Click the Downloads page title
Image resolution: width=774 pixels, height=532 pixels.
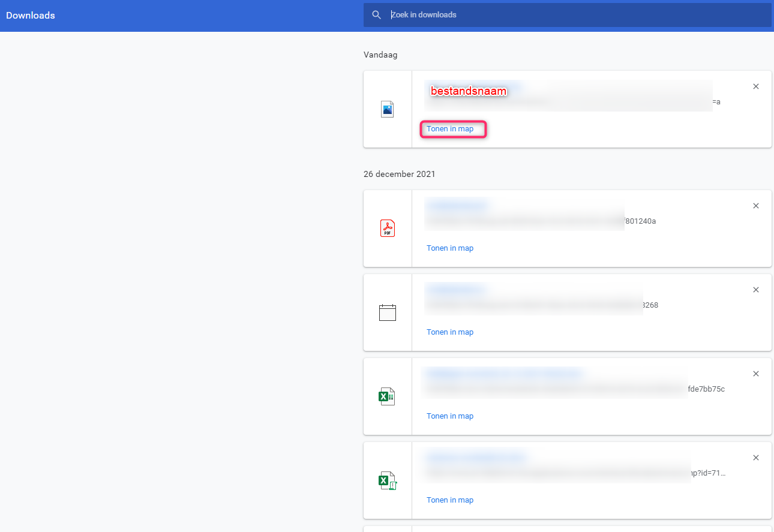[x=31, y=16]
